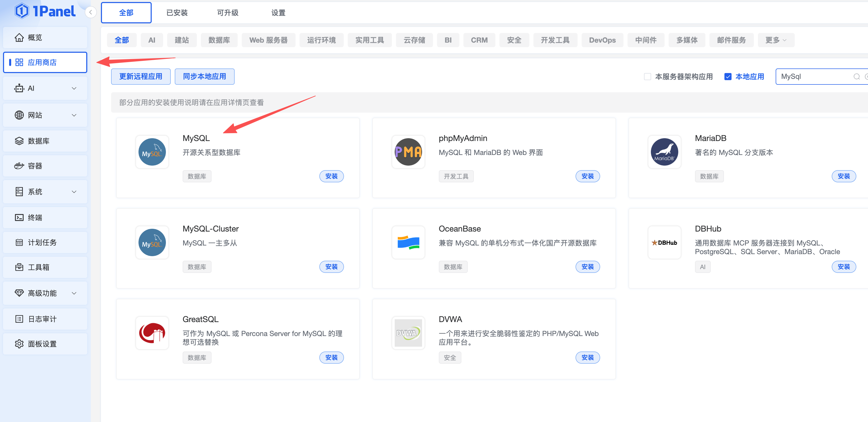Open the 更多 category dropdown
The height and width of the screenshot is (422, 868).
[775, 40]
